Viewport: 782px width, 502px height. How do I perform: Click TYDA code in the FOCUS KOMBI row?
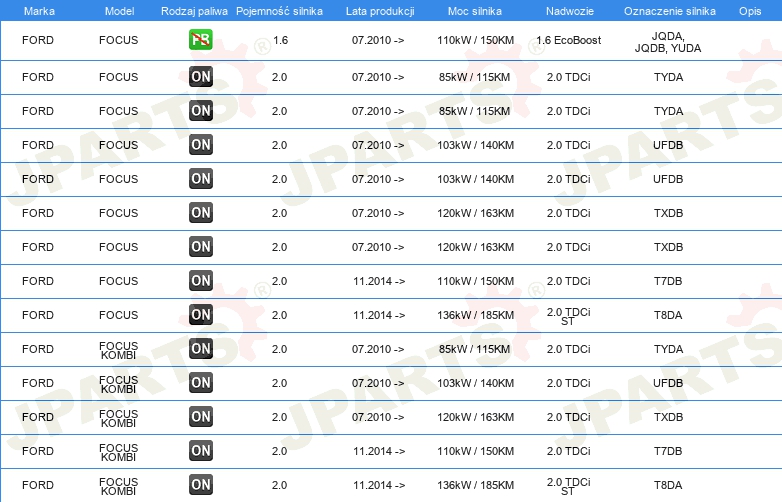(668, 348)
